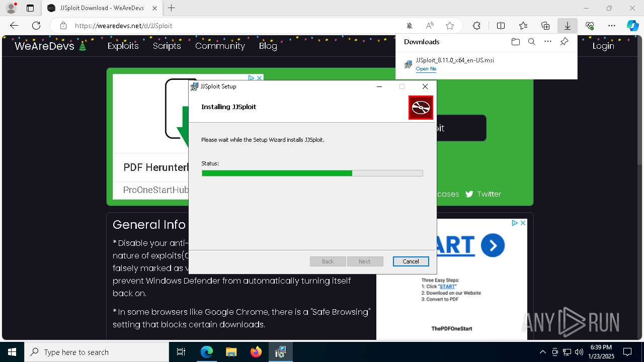Viewport: 644px width, 362px height.
Task: Refresh the current page
Action: pyautogui.click(x=36, y=26)
